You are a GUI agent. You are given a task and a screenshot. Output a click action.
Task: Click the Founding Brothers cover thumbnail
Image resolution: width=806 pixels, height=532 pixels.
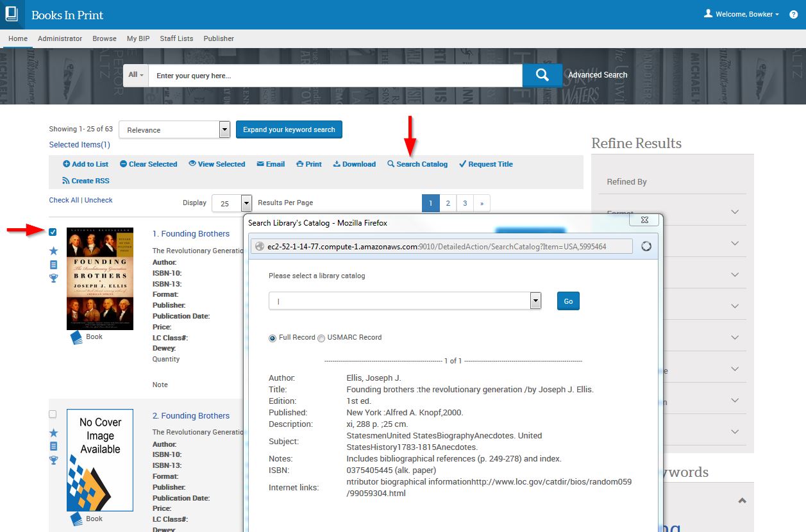coord(100,278)
